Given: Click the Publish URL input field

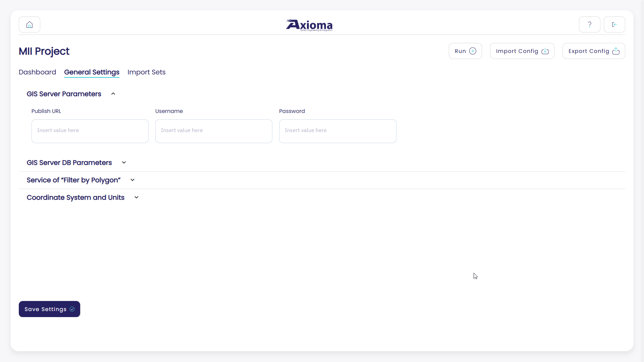Looking at the screenshot, I should point(90,131).
